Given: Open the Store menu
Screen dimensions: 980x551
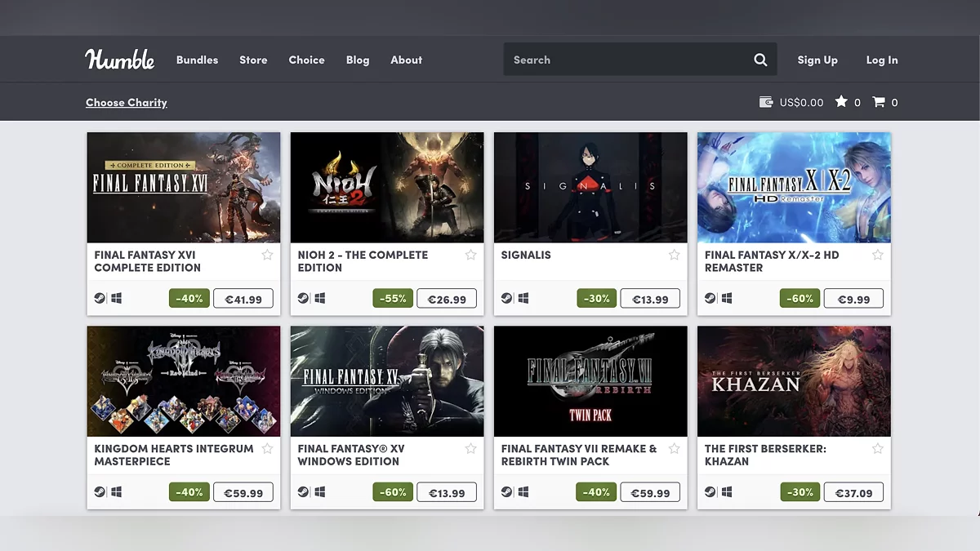Looking at the screenshot, I should 253,60.
